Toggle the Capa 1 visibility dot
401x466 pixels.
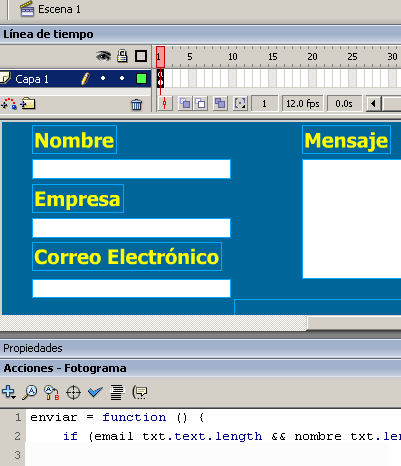(103, 78)
